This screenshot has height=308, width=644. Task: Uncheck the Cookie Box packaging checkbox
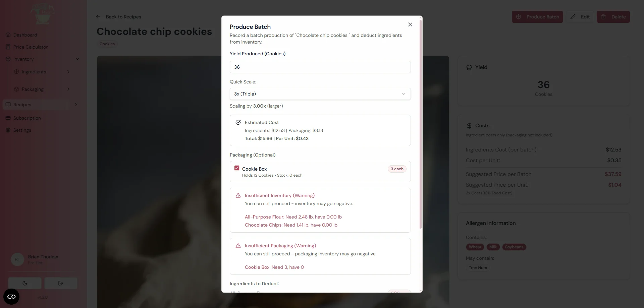point(236,168)
